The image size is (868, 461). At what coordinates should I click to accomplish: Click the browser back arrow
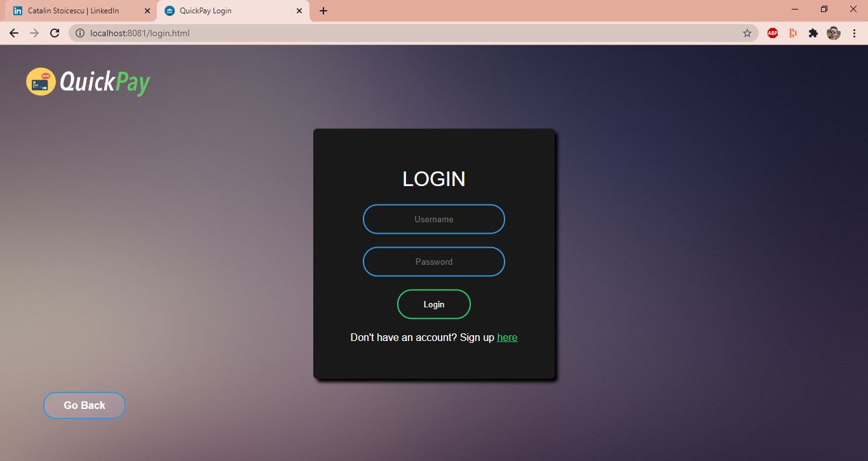(x=14, y=33)
